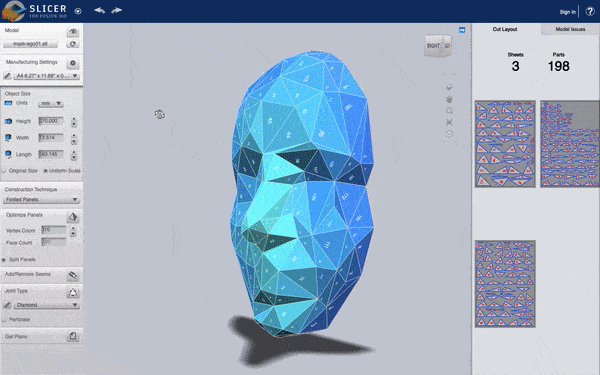The height and width of the screenshot is (375, 600).
Task: Click the Optimize Panels icon button
Action: [x=73, y=217]
